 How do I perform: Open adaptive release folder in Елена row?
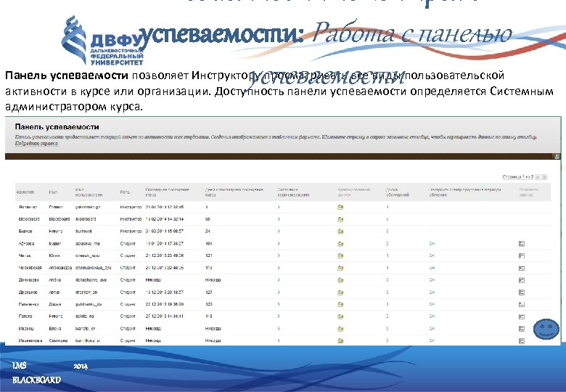(x=340, y=329)
